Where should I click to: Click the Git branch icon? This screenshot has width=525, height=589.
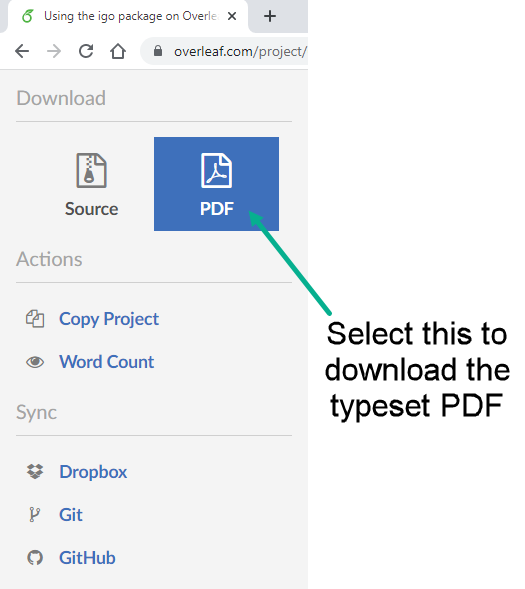point(34,515)
